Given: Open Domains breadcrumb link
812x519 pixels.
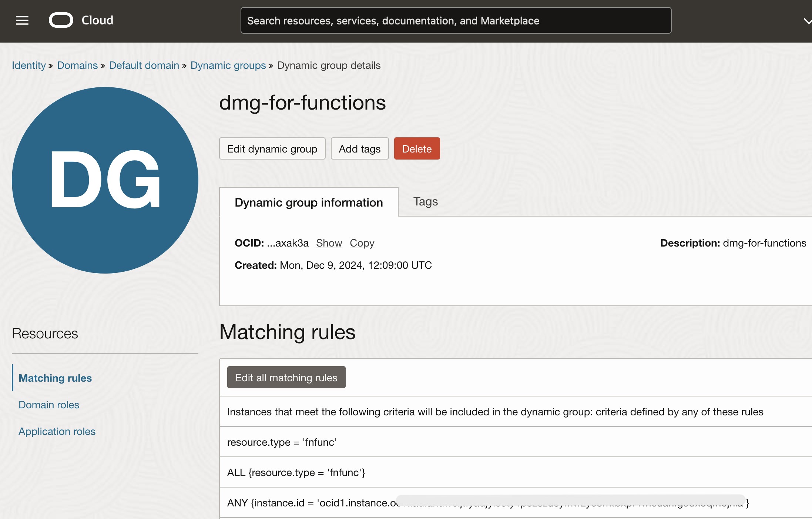Looking at the screenshot, I should point(77,66).
